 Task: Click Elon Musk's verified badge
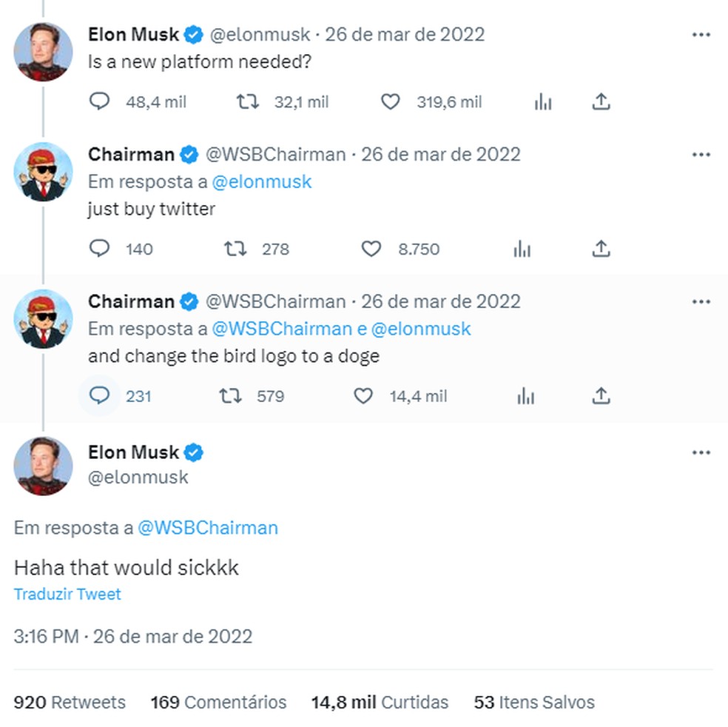pos(193,34)
